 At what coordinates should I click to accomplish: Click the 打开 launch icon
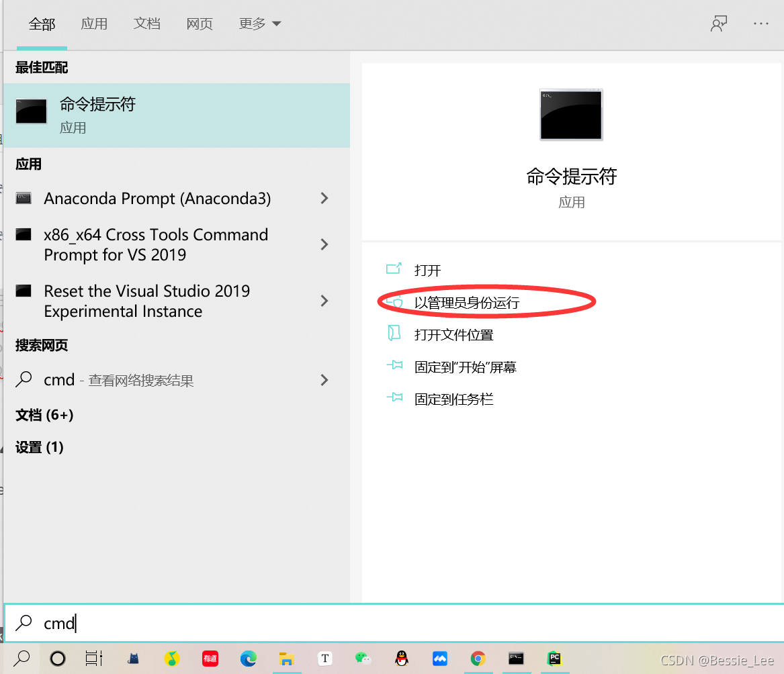click(394, 269)
